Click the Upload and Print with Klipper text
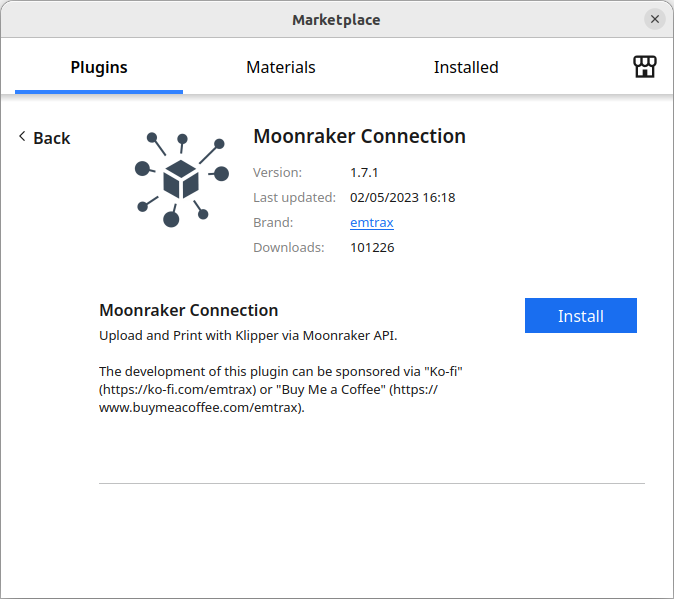674x599 pixels. click(x=248, y=336)
